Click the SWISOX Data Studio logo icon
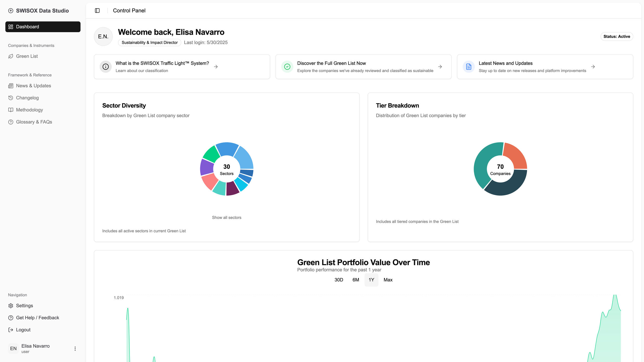The width and height of the screenshot is (644, 362). (11, 11)
